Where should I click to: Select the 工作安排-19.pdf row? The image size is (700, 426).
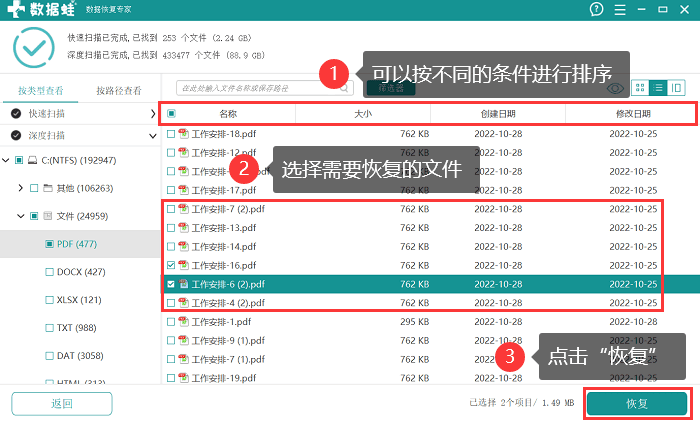pos(430,378)
